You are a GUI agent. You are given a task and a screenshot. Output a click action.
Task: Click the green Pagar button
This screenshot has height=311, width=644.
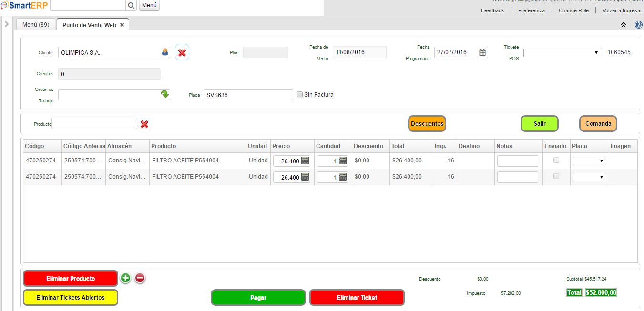[258, 297]
